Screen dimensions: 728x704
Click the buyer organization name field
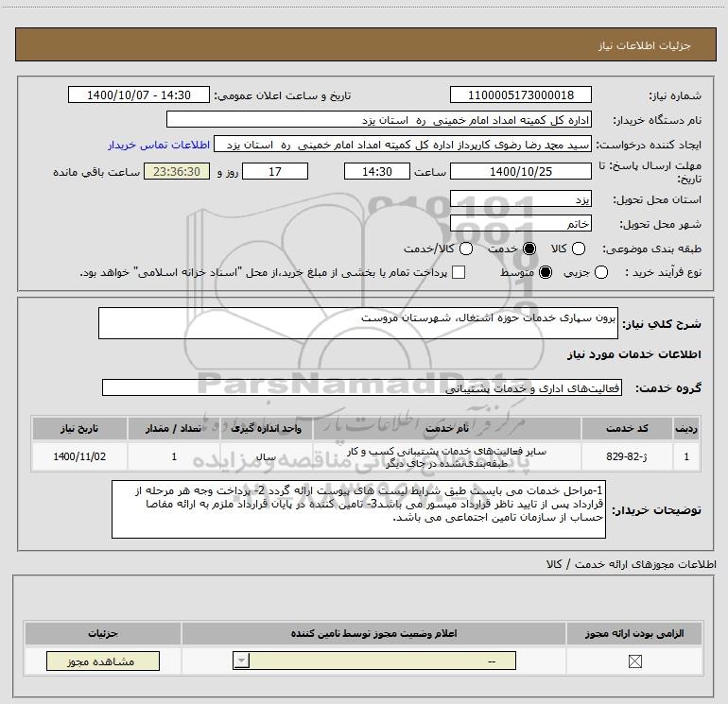tap(379, 119)
